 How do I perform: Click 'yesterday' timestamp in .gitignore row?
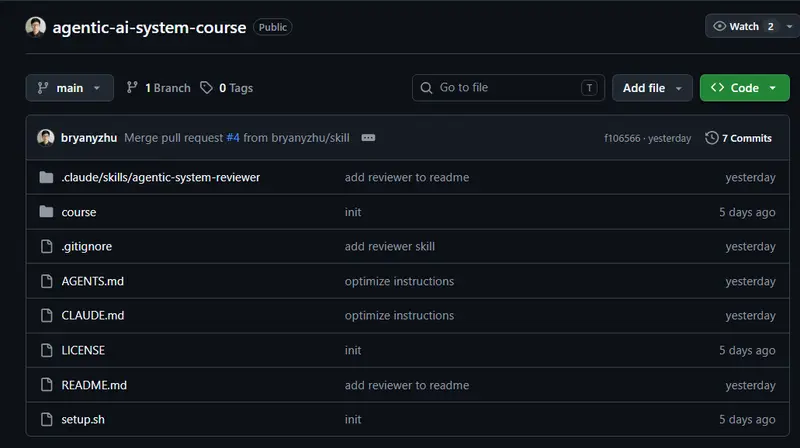pos(751,246)
